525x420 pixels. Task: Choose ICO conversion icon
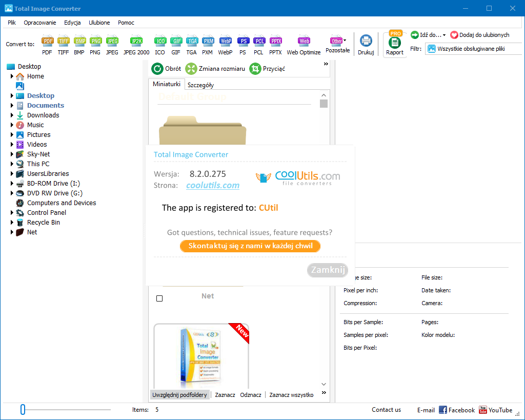(160, 45)
